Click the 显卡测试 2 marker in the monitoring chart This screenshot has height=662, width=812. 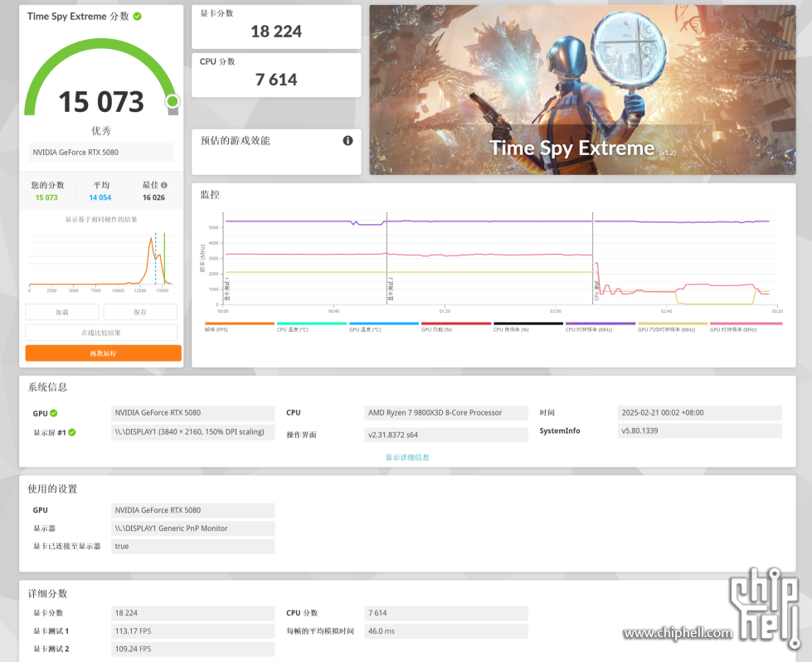pos(391,289)
